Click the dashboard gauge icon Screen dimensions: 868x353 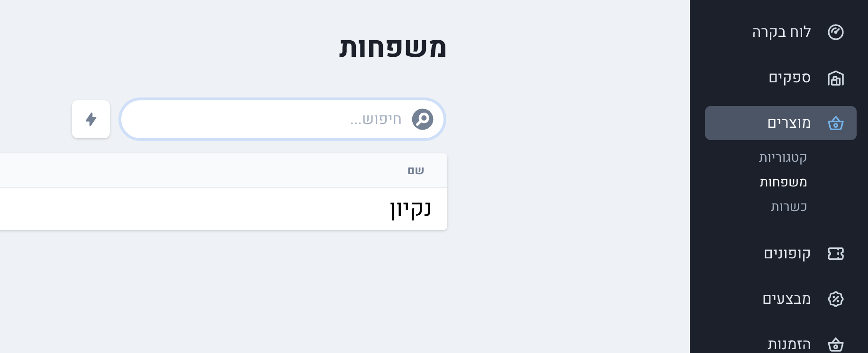pyautogui.click(x=835, y=32)
